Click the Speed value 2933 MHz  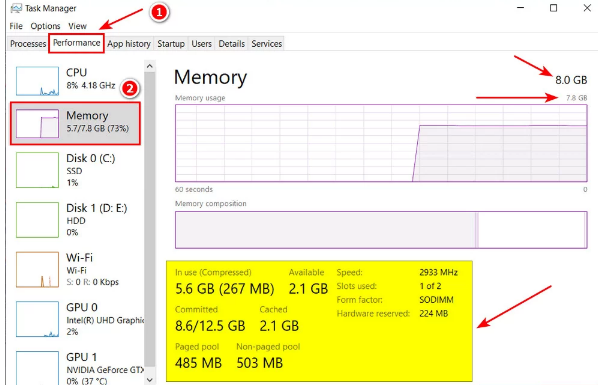(x=439, y=272)
